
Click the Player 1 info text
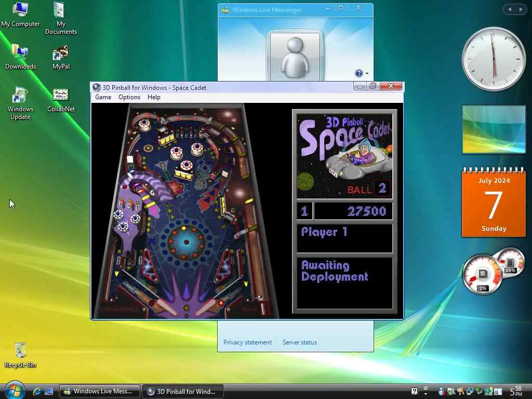coord(324,232)
